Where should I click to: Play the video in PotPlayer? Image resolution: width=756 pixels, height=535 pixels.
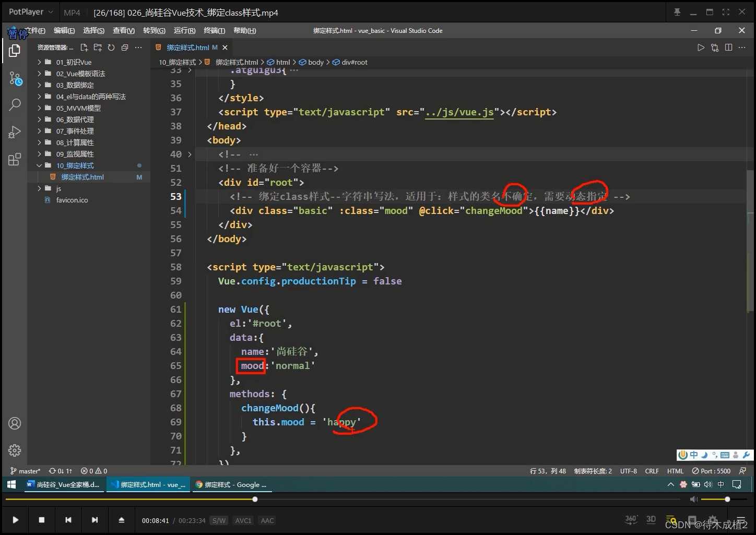pyautogui.click(x=15, y=520)
